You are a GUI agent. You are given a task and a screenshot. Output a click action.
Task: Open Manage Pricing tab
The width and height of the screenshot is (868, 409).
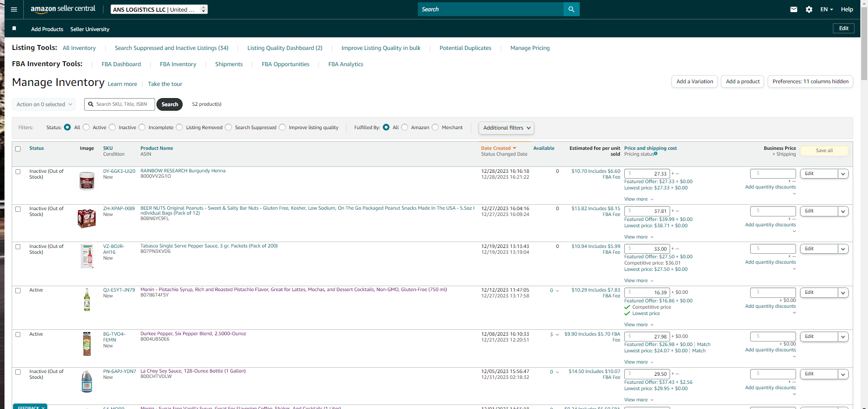[x=530, y=48]
